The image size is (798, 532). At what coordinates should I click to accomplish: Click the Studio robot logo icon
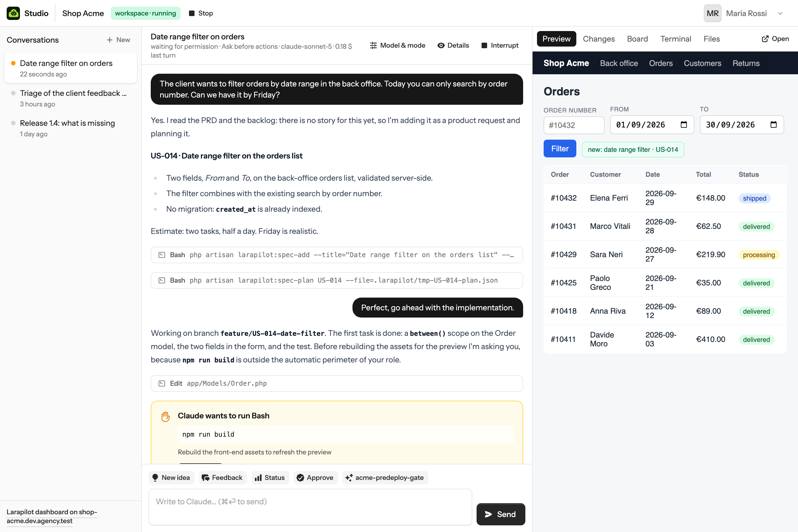tap(13, 13)
